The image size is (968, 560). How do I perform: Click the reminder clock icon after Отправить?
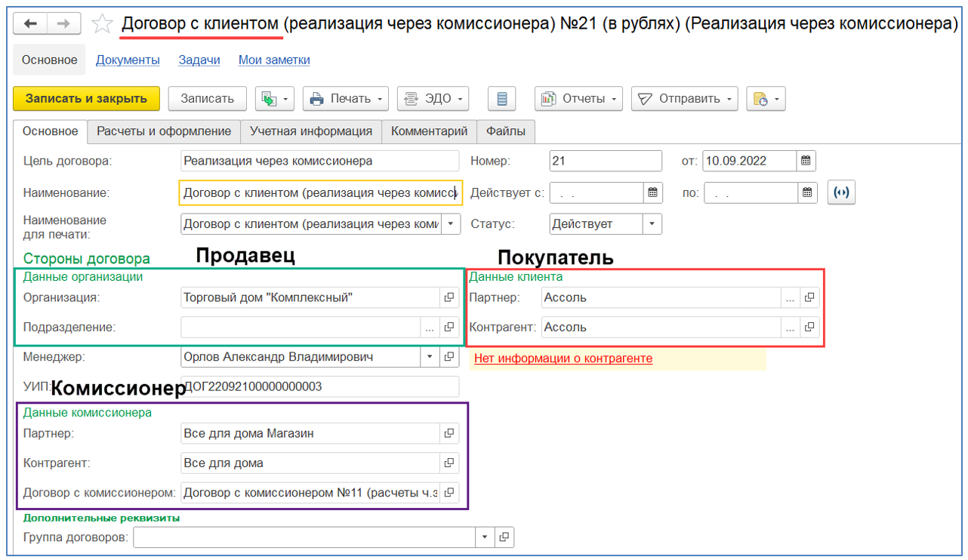tap(766, 99)
